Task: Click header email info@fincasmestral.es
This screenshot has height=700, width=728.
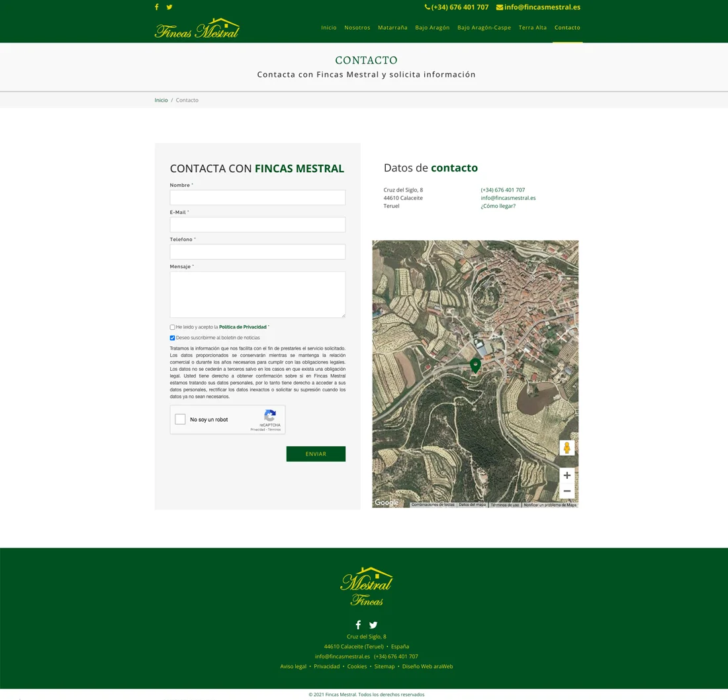Action: (538, 7)
